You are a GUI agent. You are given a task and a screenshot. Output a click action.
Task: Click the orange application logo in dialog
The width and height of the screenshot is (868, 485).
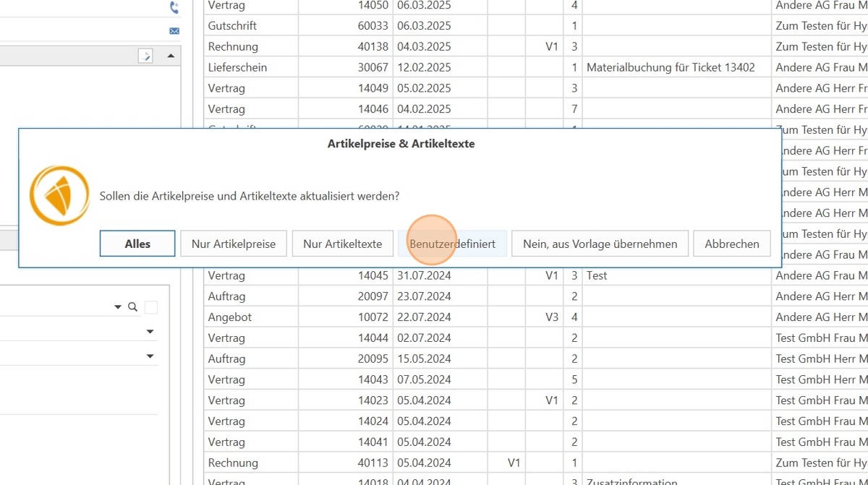coord(59,196)
